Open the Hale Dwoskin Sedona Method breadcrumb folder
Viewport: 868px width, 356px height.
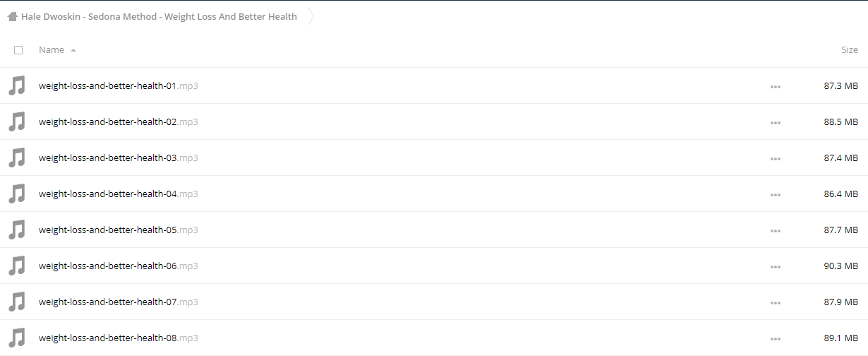[159, 16]
